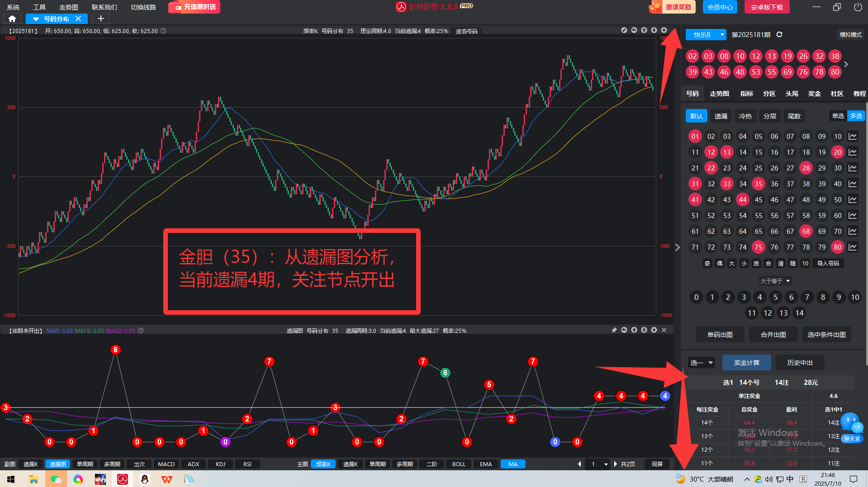Open the 大于等于 comparison dropdown

pos(775,281)
